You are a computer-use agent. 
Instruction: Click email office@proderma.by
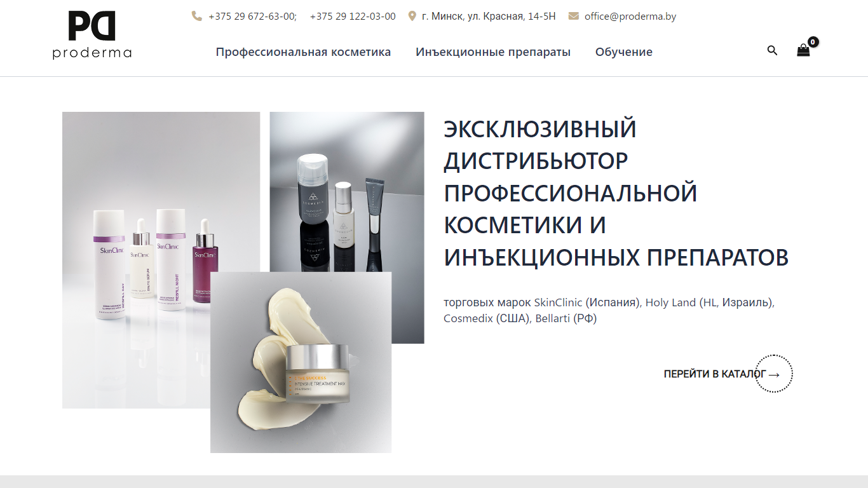click(x=630, y=17)
